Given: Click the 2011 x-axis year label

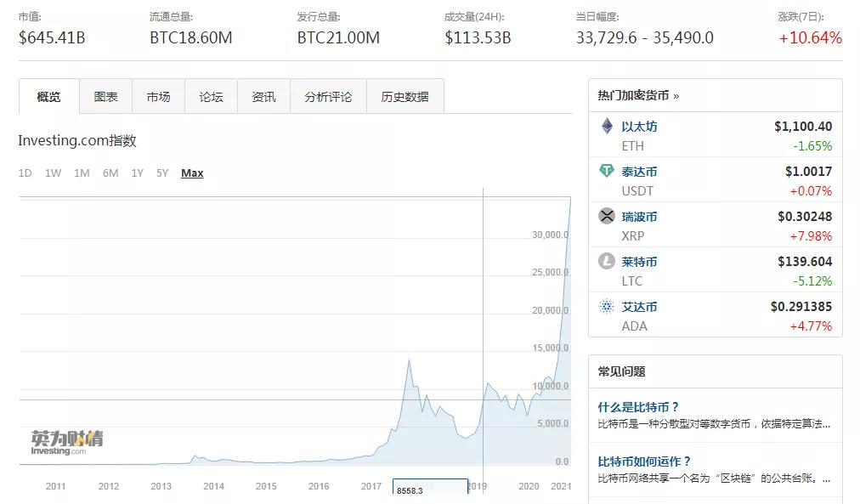Looking at the screenshot, I should click(x=55, y=486).
